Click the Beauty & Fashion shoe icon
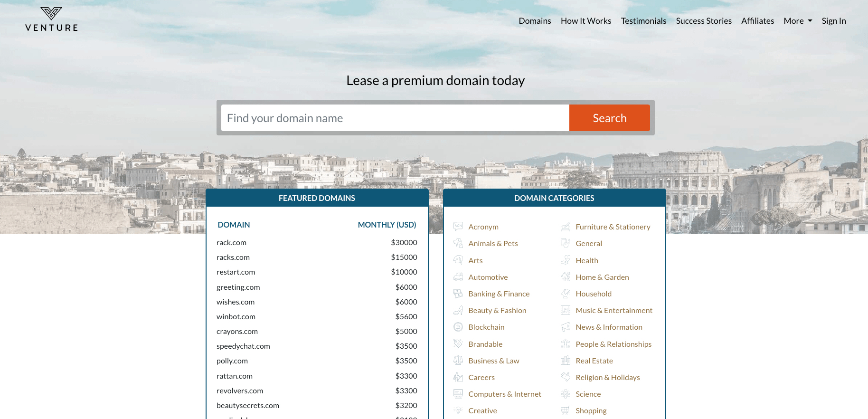 click(x=458, y=310)
